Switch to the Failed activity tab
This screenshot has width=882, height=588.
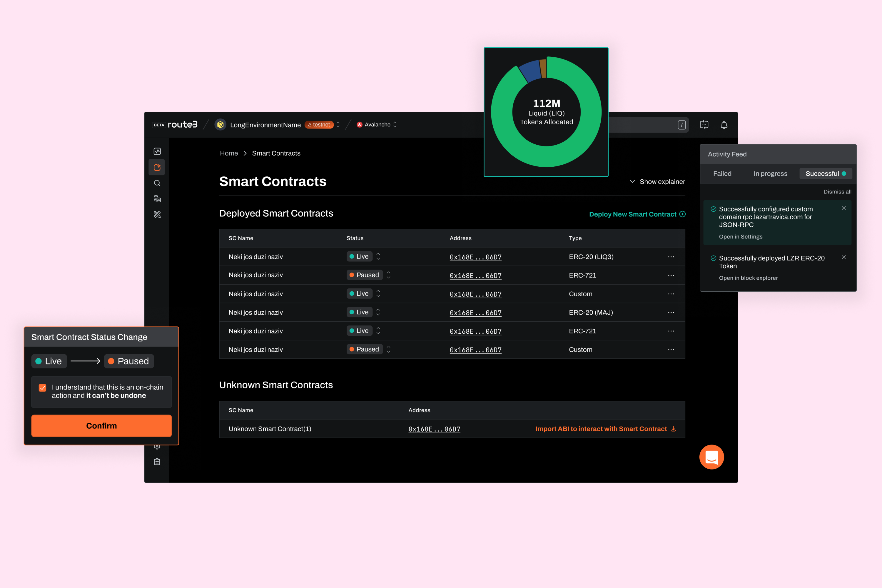pyautogui.click(x=722, y=174)
